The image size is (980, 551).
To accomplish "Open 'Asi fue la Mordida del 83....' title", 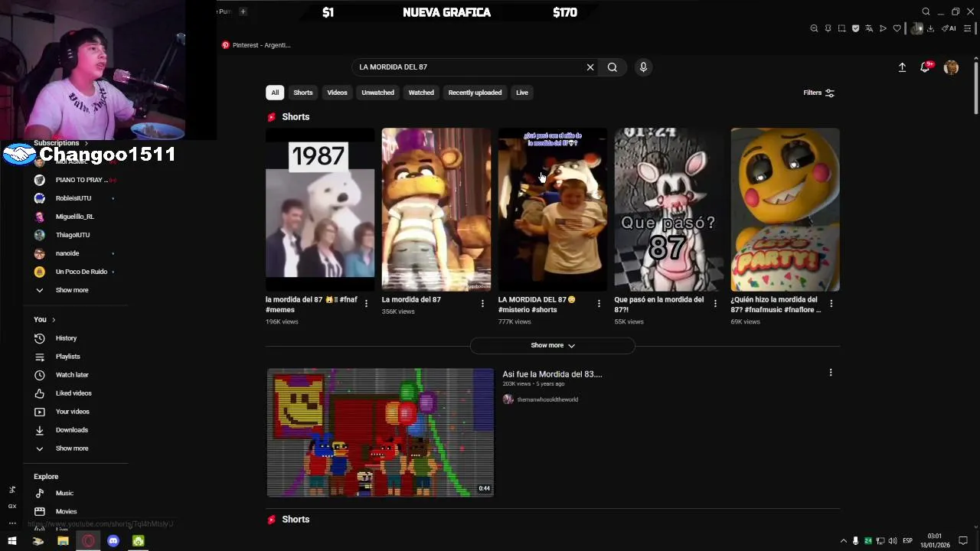I will [552, 374].
